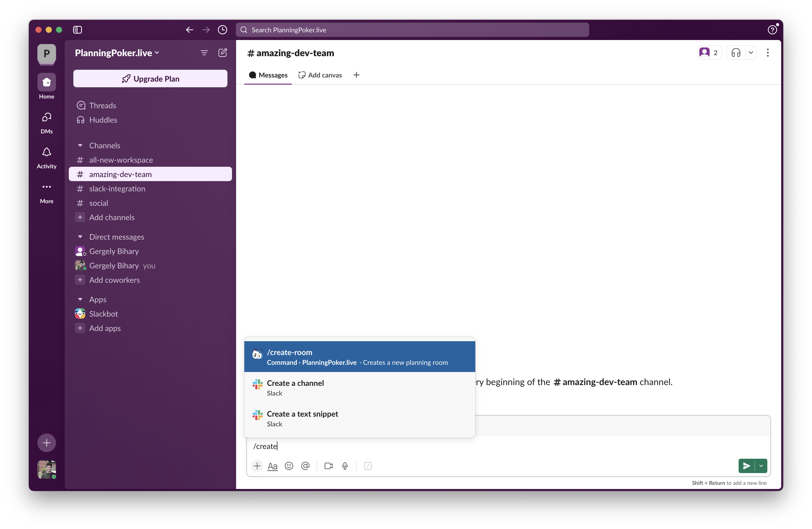Click the PlanningPoker.live workspace tile P
812x529 pixels.
point(47,54)
